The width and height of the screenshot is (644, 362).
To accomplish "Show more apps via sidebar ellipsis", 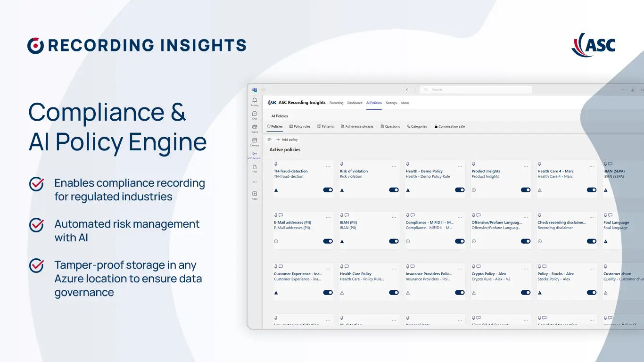I will 255,181.
